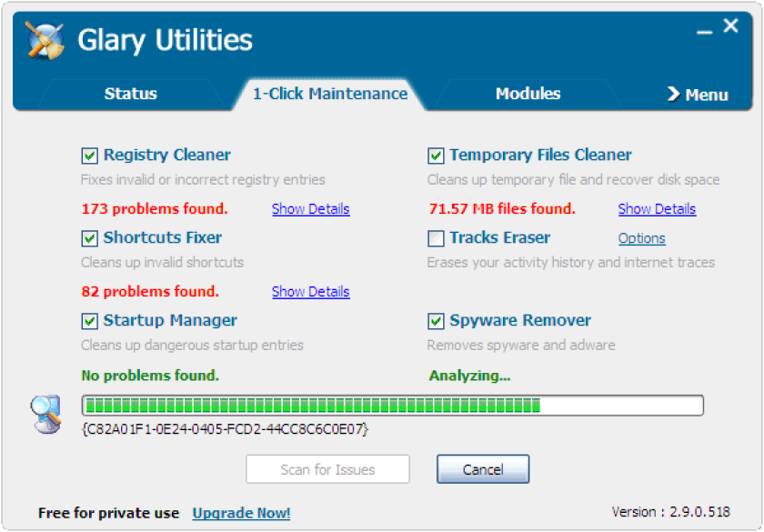764x532 pixels.
Task: Open the Menu dropdown
Action: (x=698, y=94)
